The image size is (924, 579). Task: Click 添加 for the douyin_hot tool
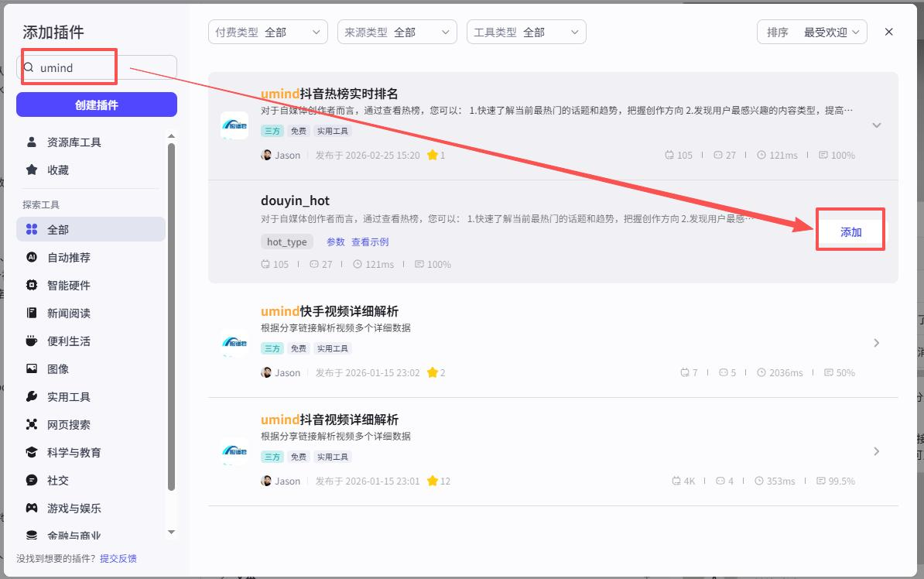pyautogui.click(x=850, y=231)
